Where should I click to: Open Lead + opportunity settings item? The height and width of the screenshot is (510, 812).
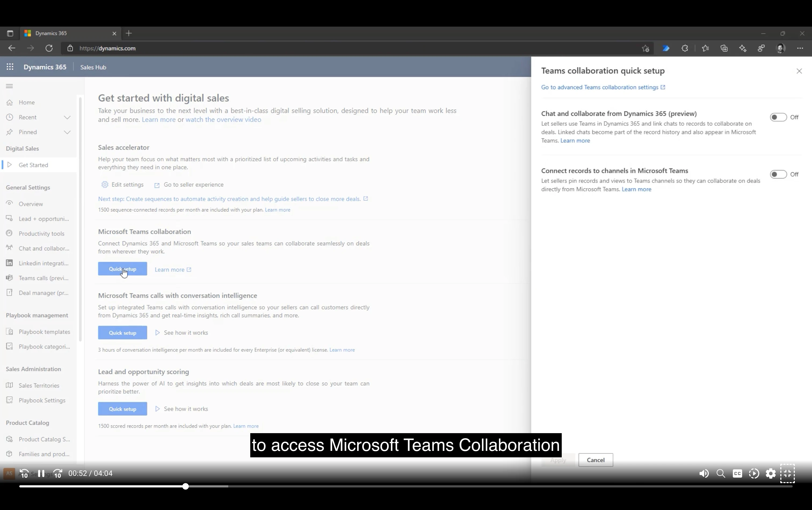(x=38, y=218)
